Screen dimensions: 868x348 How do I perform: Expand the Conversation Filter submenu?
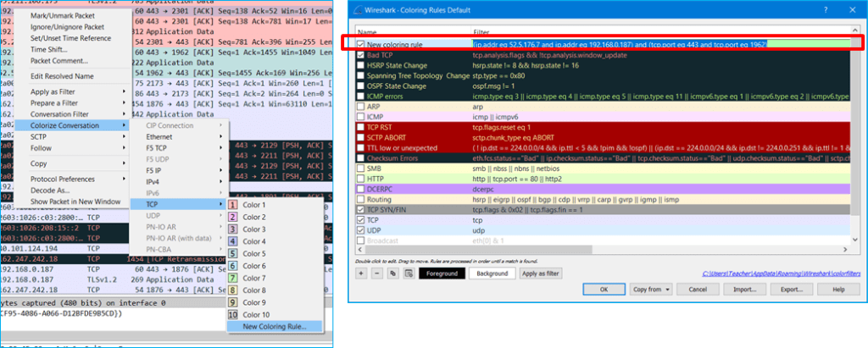75,114
